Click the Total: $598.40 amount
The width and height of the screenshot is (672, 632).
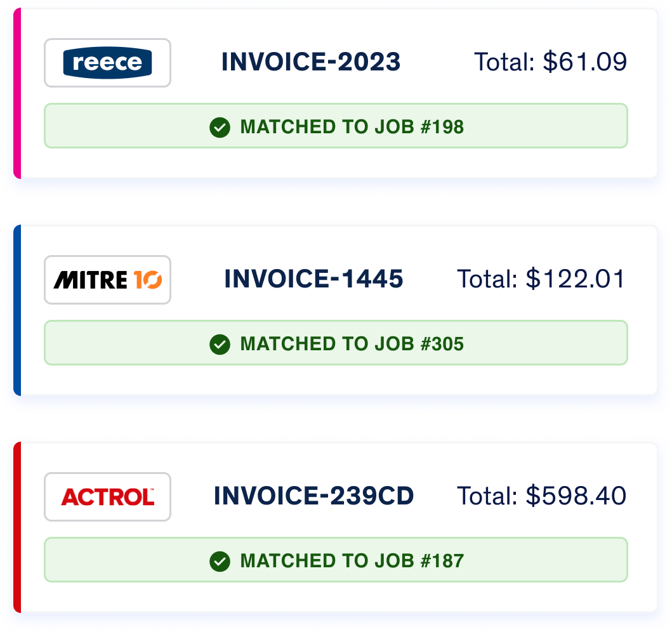[x=542, y=496]
